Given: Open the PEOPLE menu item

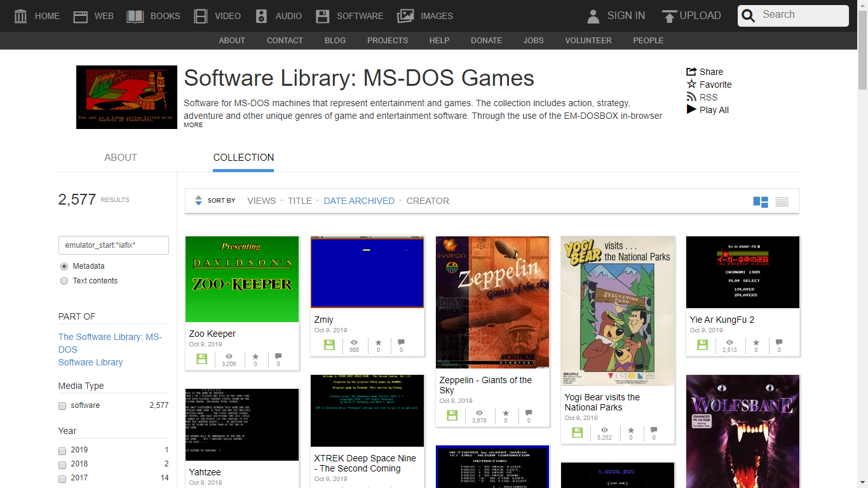Looking at the screenshot, I should [x=648, y=41].
